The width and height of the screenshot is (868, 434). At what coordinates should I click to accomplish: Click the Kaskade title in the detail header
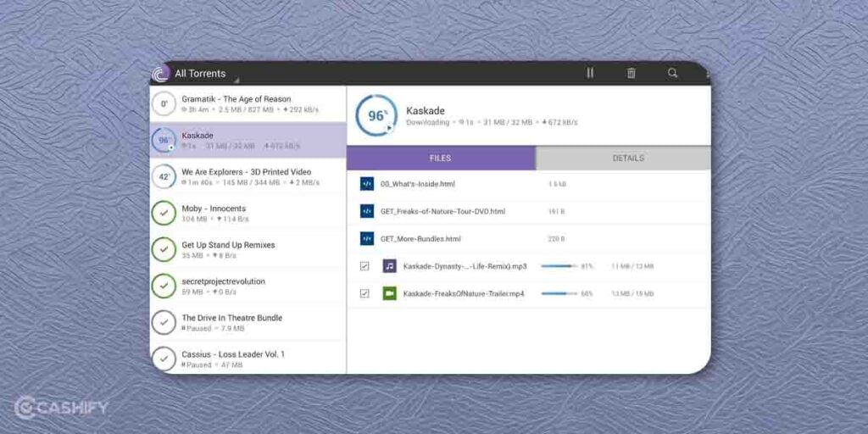426,111
